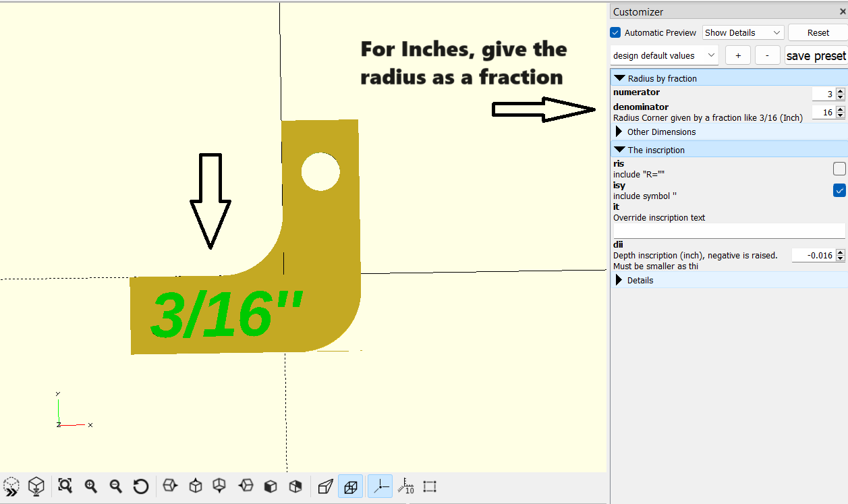Select the Zoom Out tool
The height and width of the screenshot is (504, 848).
tap(115, 486)
